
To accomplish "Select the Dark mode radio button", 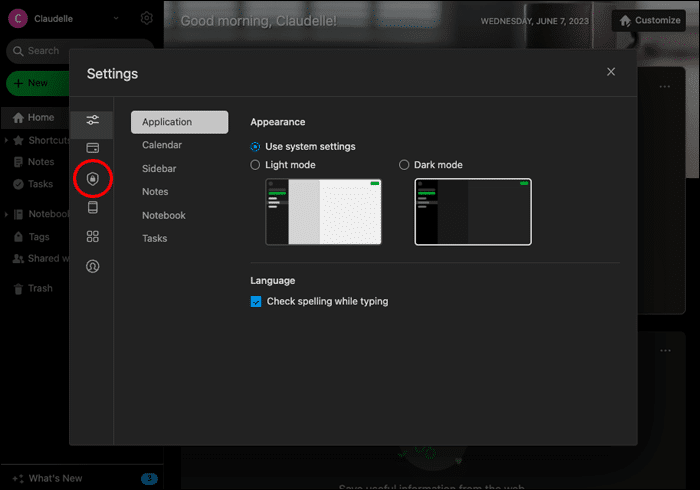I will point(404,165).
